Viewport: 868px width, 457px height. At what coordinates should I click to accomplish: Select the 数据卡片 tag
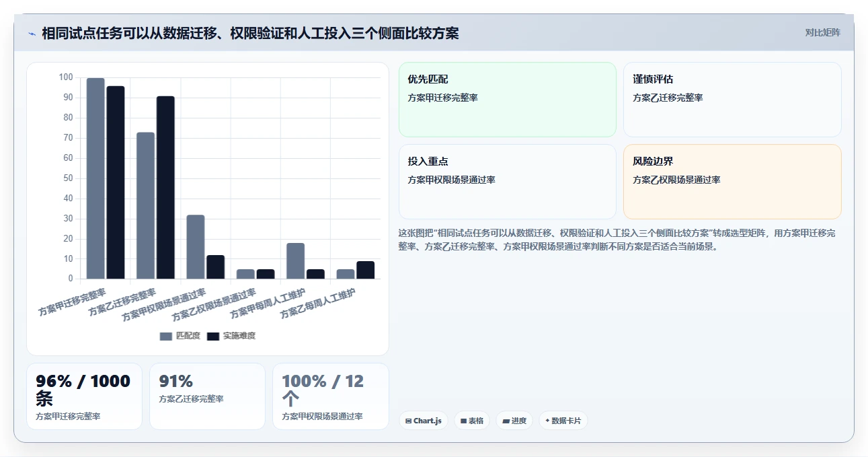pos(563,421)
